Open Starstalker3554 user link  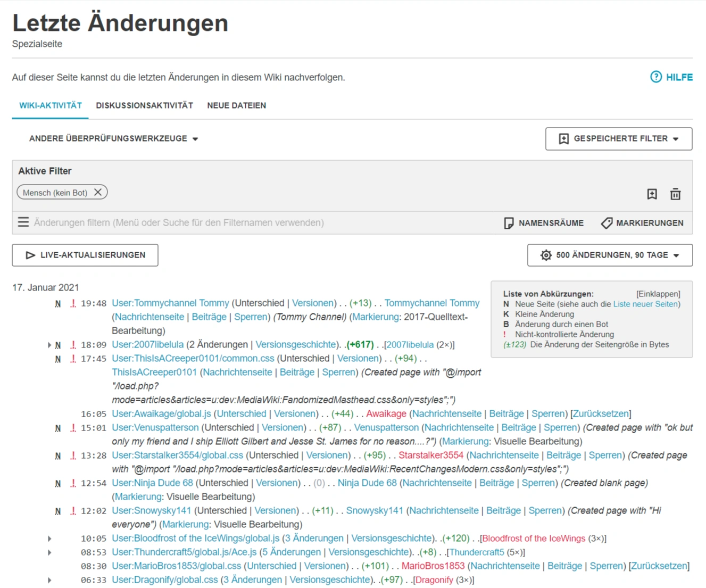pos(431,455)
